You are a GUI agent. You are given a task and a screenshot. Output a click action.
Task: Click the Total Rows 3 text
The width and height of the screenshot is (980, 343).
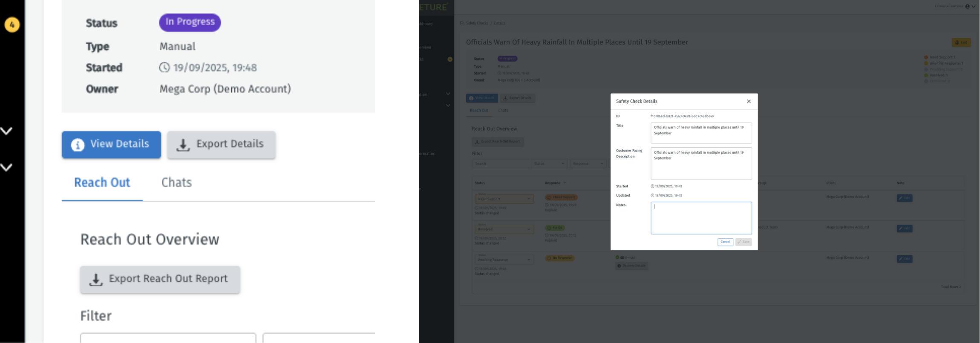tap(951, 287)
